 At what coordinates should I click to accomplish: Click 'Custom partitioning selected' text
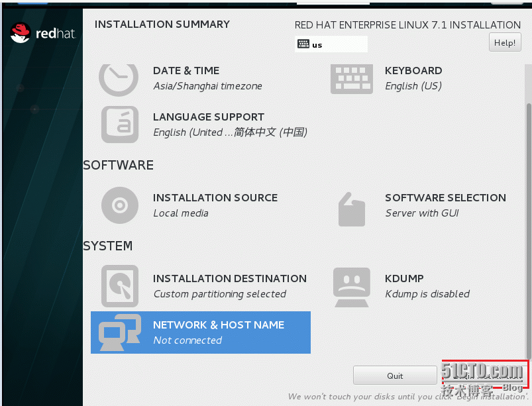tap(220, 294)
